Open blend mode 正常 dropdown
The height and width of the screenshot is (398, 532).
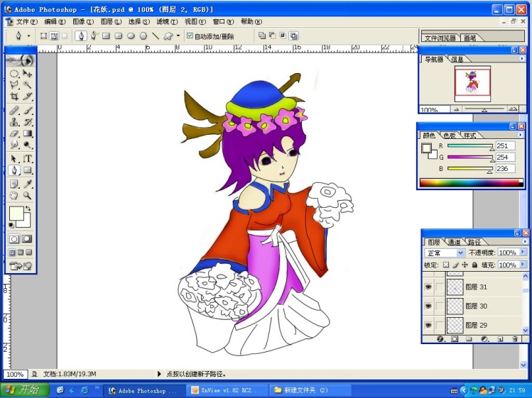click(x=460, y=253)
